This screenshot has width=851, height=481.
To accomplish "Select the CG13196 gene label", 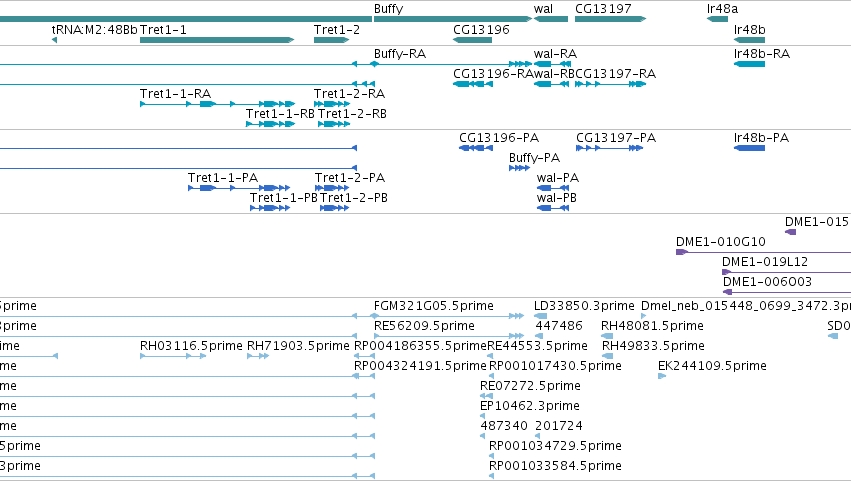I will (481, 29).
